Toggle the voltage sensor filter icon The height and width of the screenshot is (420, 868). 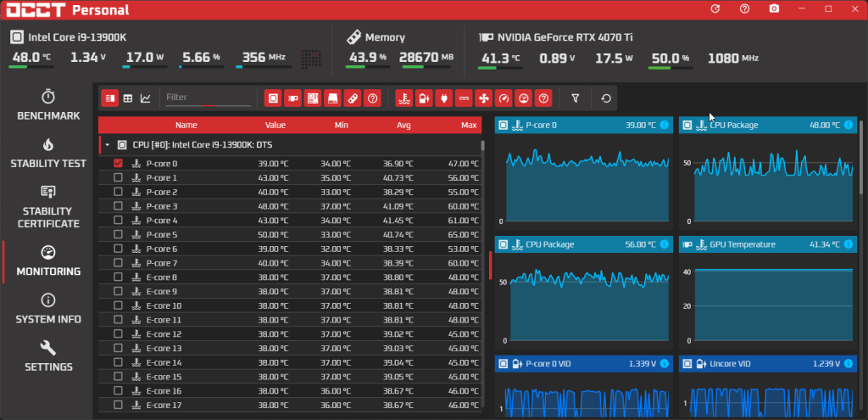[x=424, y=98]
